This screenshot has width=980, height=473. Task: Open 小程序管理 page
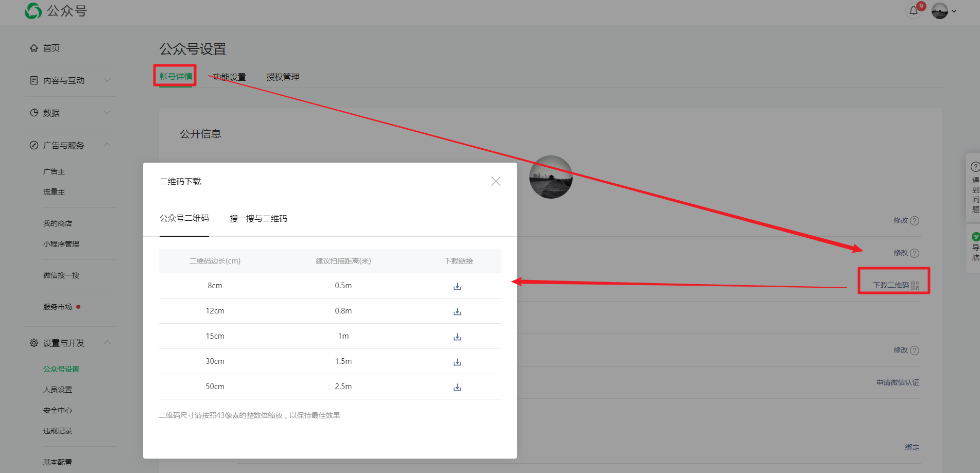(61, 244)
